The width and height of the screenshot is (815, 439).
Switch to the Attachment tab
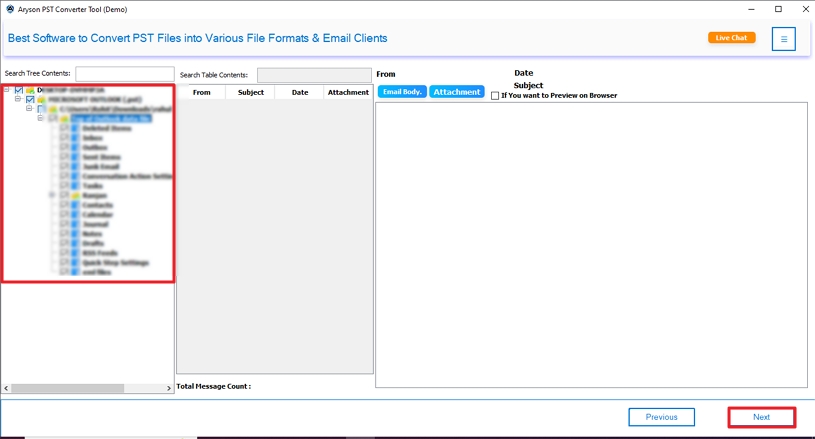point(457,92)
